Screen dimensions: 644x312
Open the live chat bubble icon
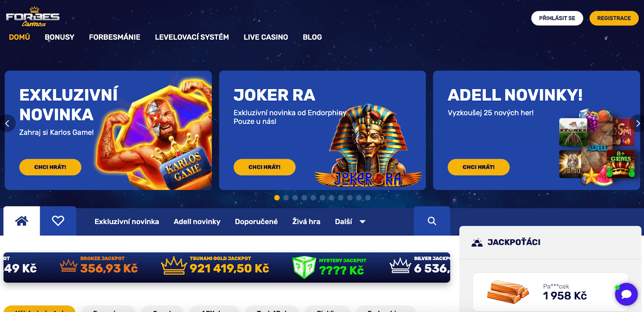626,294
